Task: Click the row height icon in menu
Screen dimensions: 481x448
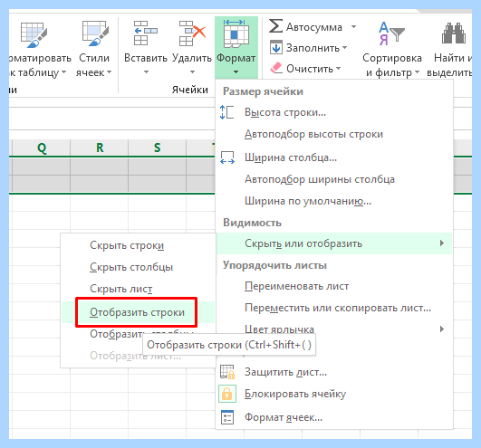Action: pyautogui.click(x=227, y=112)
